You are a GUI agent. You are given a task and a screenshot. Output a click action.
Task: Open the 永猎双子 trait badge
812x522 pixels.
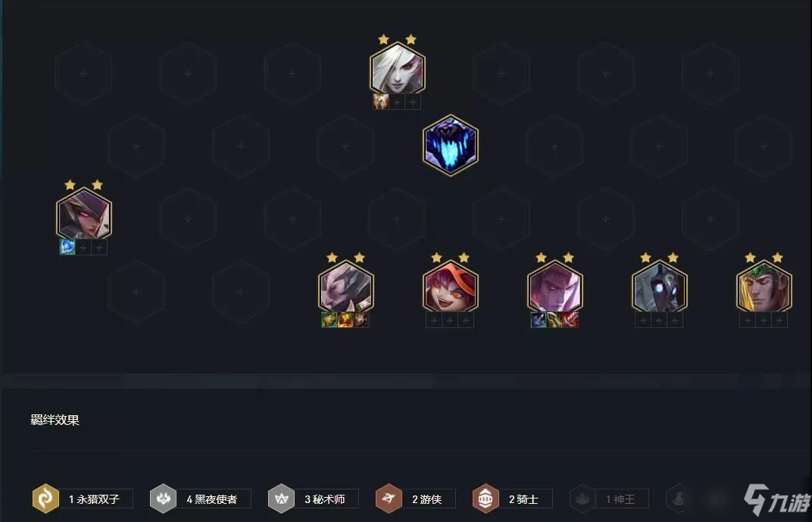pos(83,499)
